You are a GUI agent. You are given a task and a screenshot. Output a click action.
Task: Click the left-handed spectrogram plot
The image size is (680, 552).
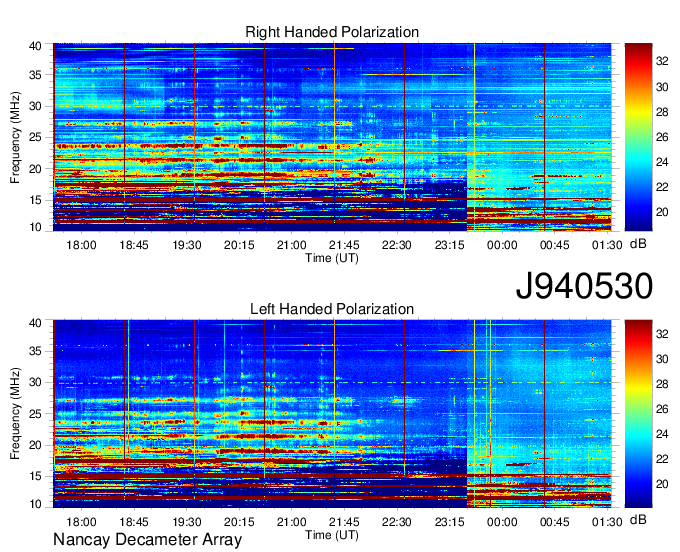(x=332, y=414)
